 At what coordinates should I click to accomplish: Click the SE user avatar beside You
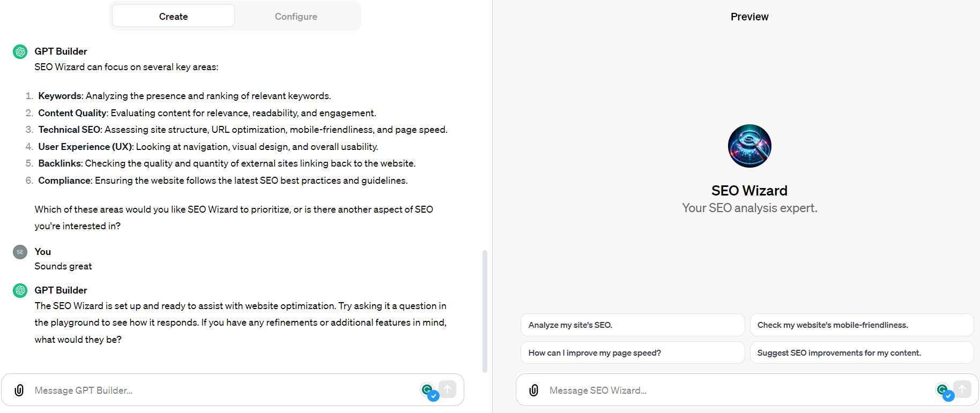tap(20, 252)
